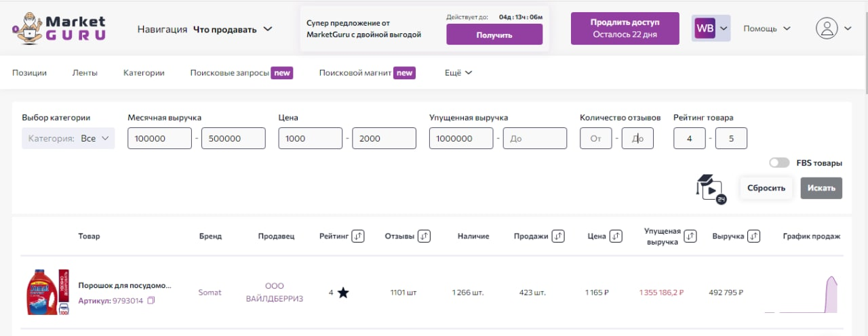The width and height of the screenshot is (868, 336).
Task: Expand the Ещё menu
Action: (458, 72)
